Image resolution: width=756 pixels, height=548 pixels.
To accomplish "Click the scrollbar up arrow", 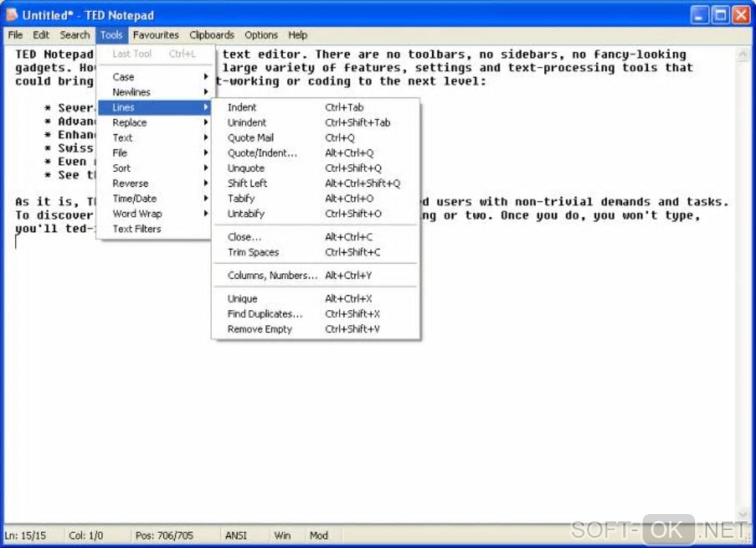I will click(x=743, y=55).
